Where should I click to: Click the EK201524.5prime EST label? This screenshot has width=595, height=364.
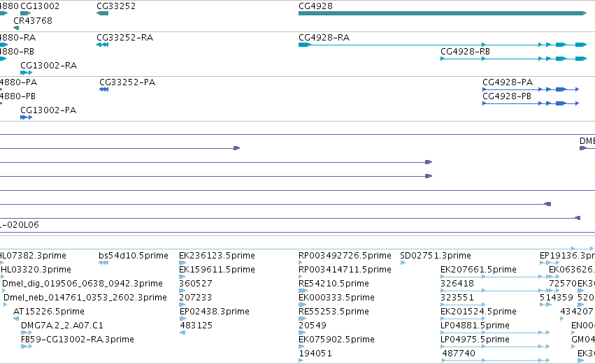click(478, 312)
